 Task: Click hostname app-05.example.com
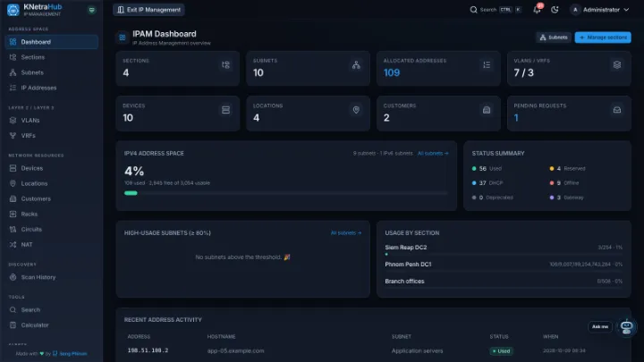235,351
